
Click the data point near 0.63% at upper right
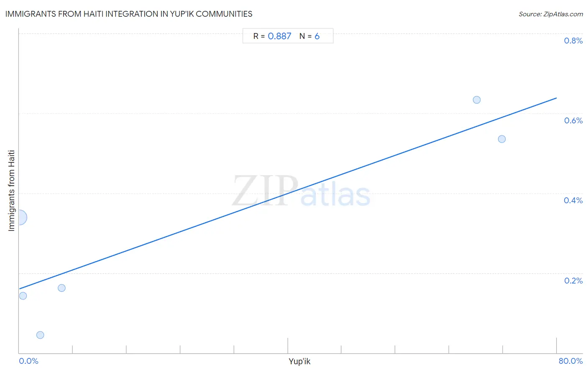click(477, 100)
